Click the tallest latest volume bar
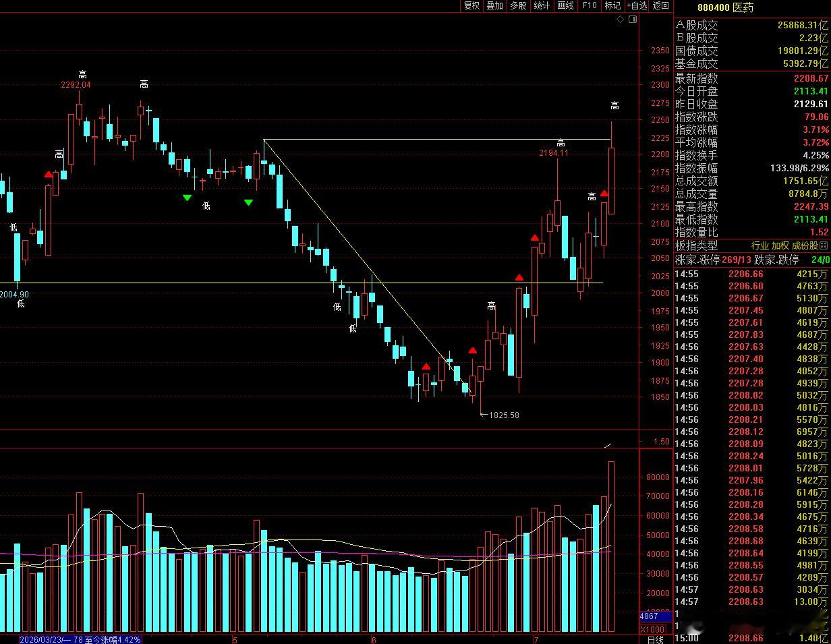 (x=612, y=546)
